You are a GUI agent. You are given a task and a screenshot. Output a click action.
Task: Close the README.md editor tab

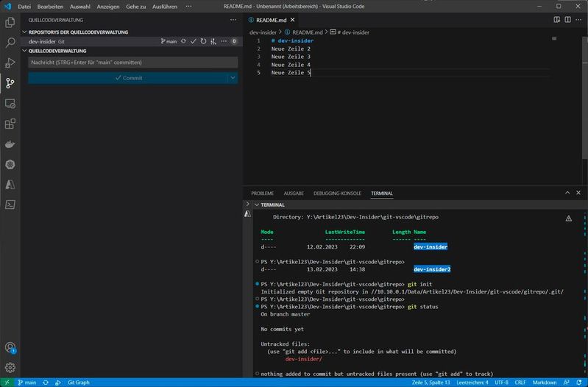(x=292, y=20)
